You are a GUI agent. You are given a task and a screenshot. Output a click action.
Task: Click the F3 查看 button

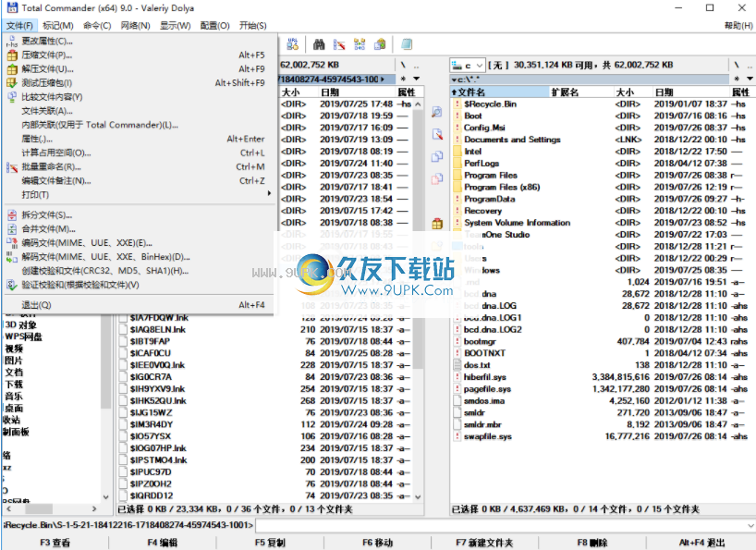point(55,543)
